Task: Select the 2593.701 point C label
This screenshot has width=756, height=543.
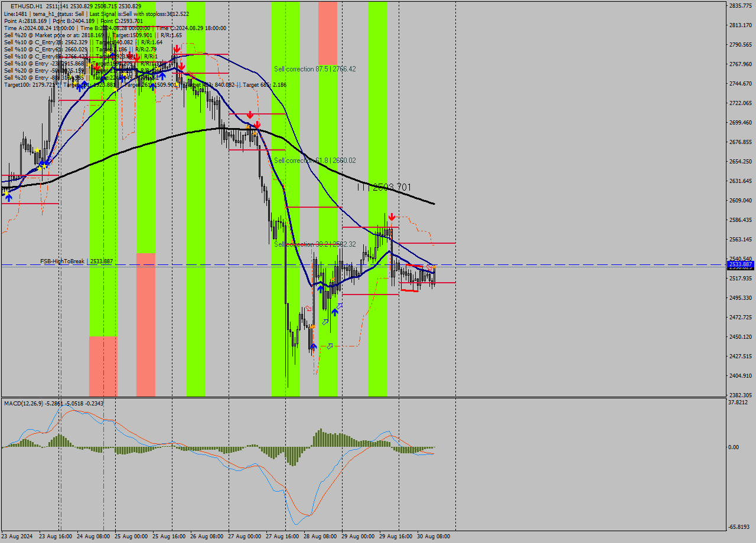Action: click(392, 187)
